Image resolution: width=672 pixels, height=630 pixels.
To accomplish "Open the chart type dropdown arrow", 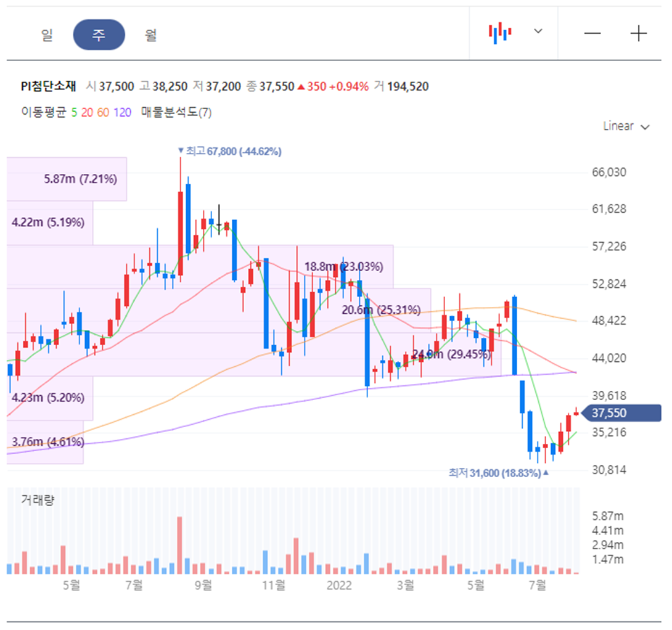I will (538, 31).
